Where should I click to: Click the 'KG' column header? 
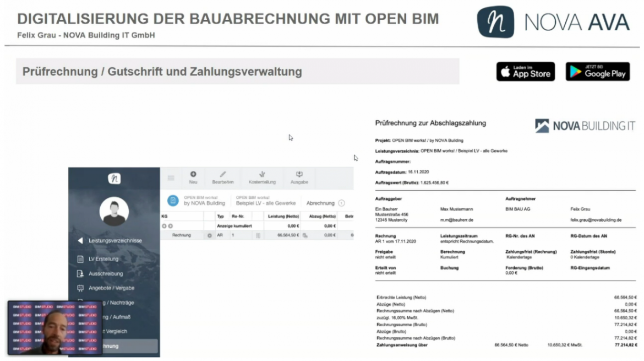164,216
